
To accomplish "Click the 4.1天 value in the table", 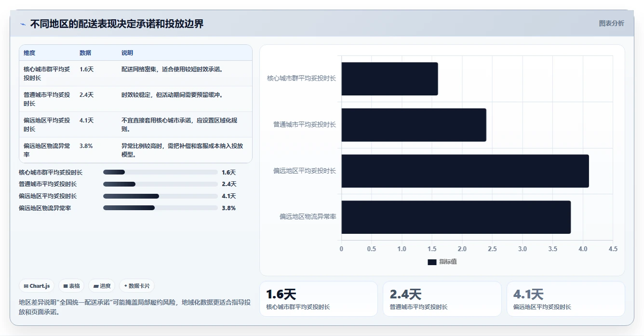I will coord(87,121).
